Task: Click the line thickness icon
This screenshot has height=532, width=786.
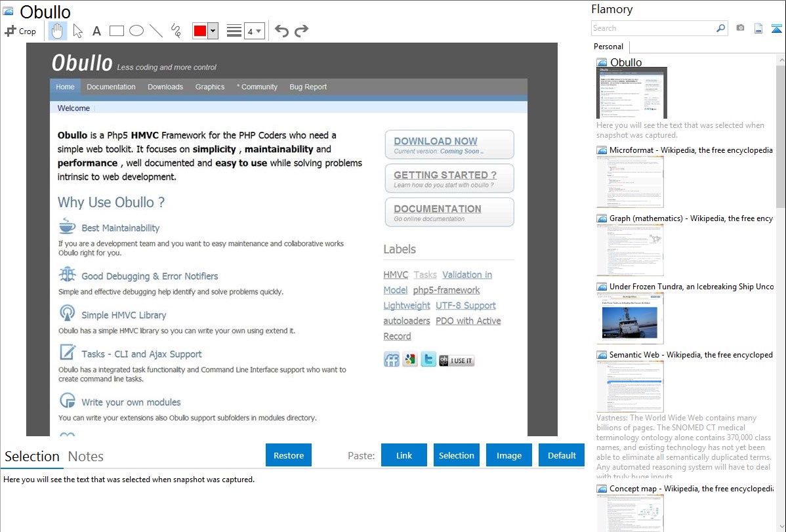Action: tap(234, 31)
